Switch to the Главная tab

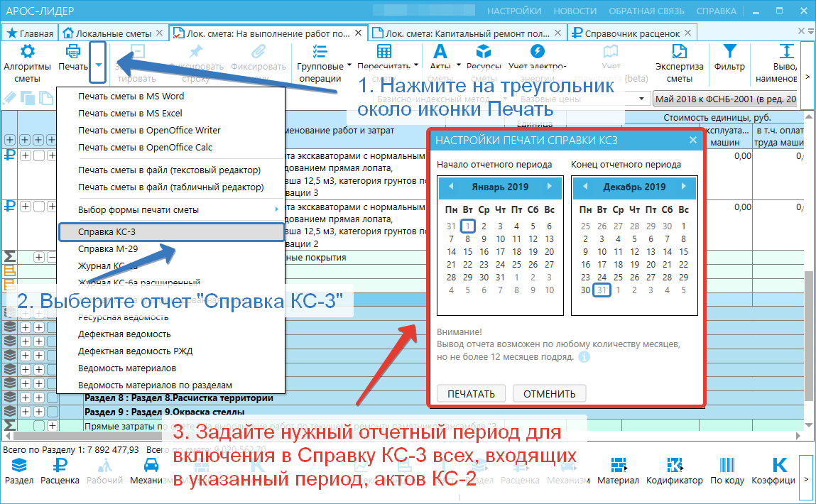pyautogui.click(x=31, y=33)
